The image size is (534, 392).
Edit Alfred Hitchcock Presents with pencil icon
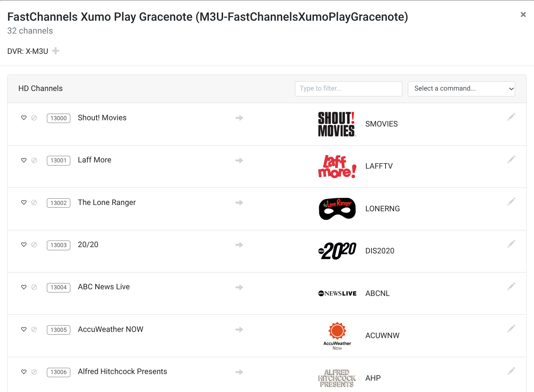[511, 371]
